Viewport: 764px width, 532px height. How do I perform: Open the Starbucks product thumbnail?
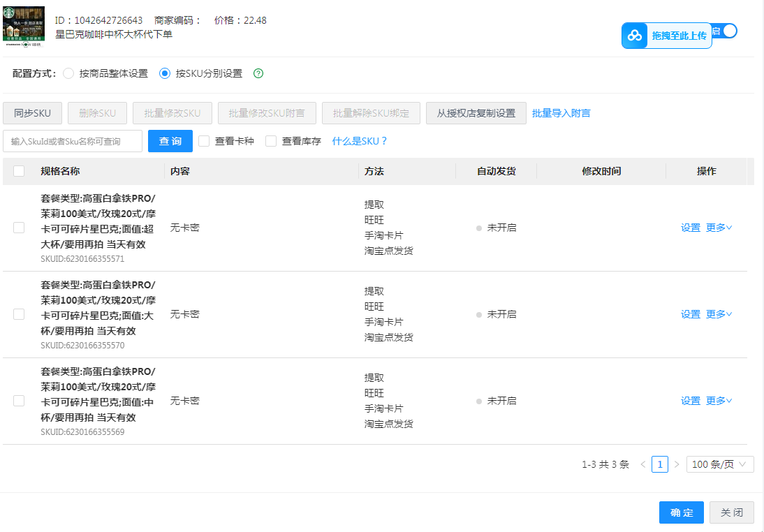24,27
